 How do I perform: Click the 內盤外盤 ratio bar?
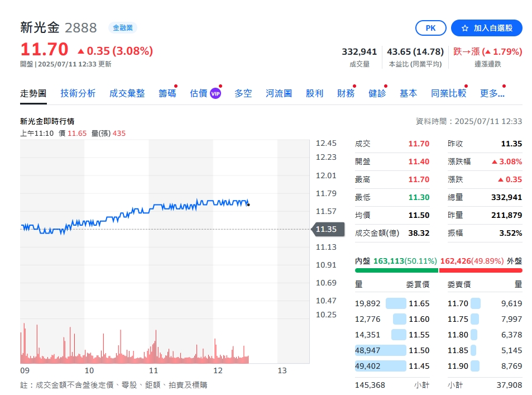(437, 270)
